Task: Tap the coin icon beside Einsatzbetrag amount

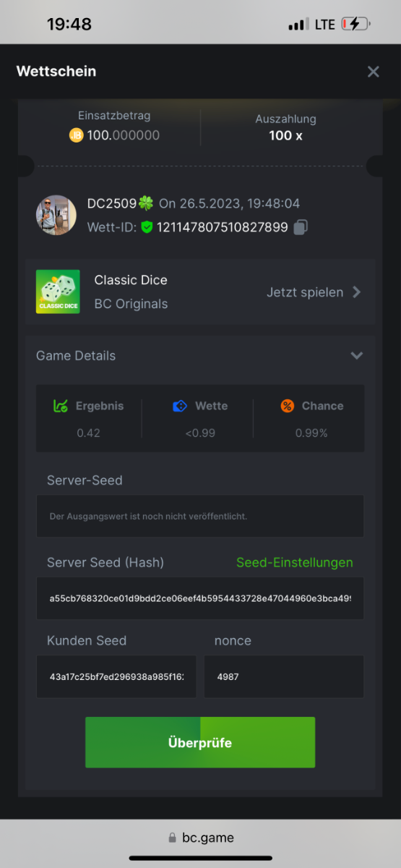Action: (x=77, y=135)
